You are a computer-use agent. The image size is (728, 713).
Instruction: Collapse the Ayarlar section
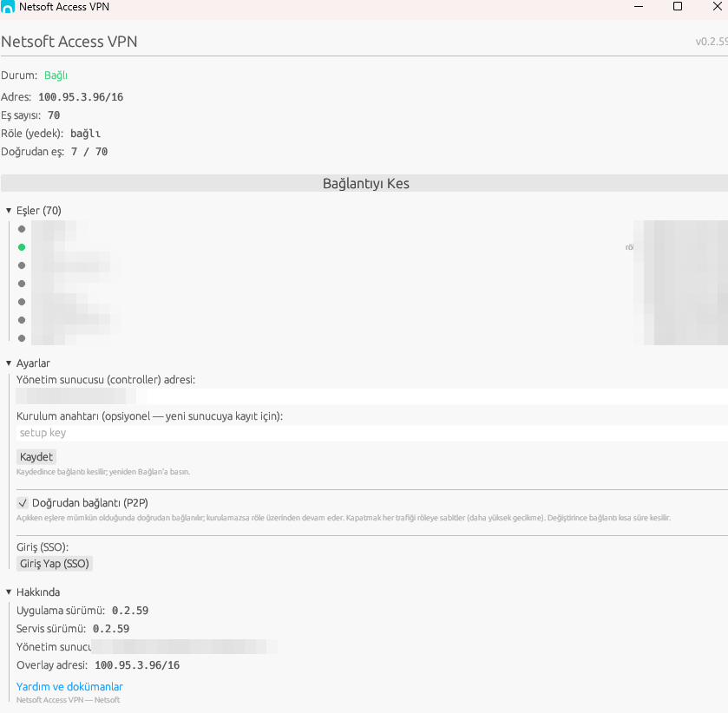click(x=9, y=363)
